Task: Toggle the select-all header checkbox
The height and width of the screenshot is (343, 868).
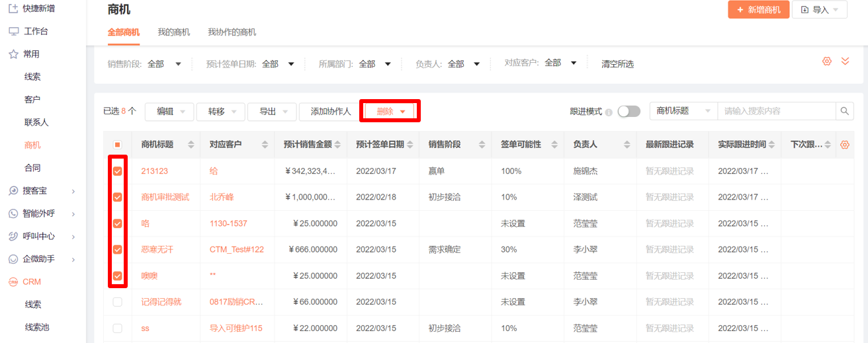Action: point(118,145)
